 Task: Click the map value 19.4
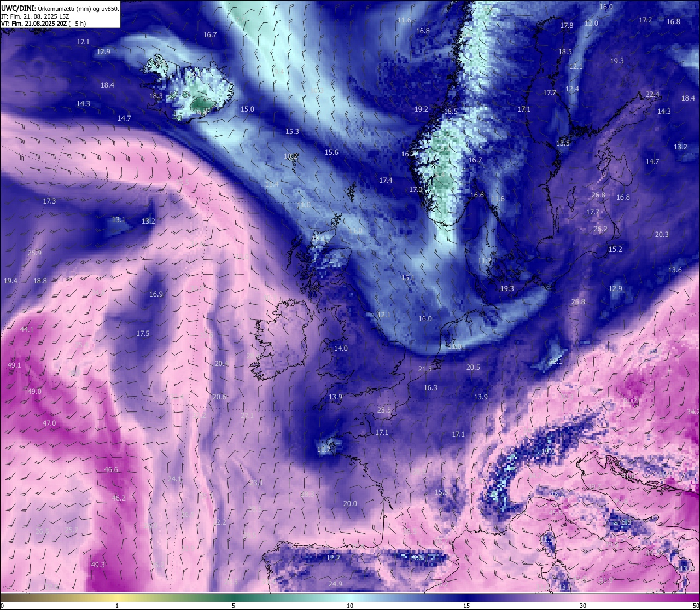coord(10,281)
